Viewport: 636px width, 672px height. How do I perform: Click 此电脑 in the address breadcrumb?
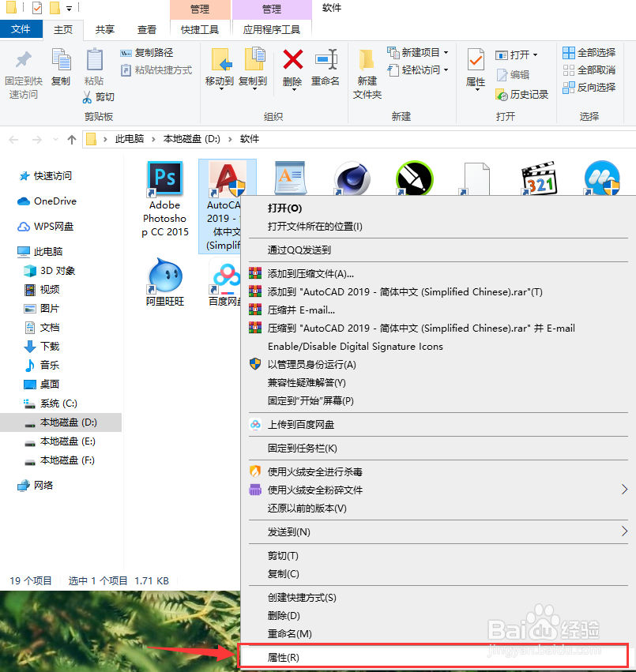130,139
